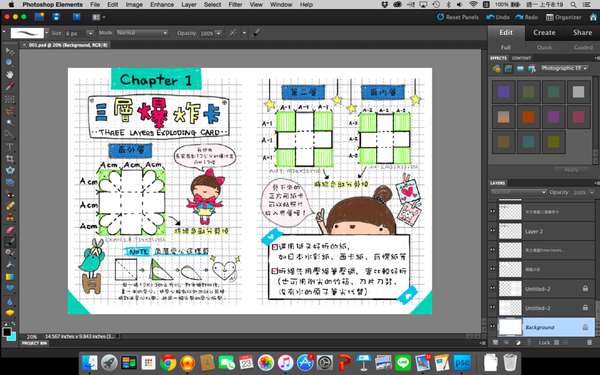Toggle airbrush mode in options bar
600x375 pixels.
(x=233, y=33)
